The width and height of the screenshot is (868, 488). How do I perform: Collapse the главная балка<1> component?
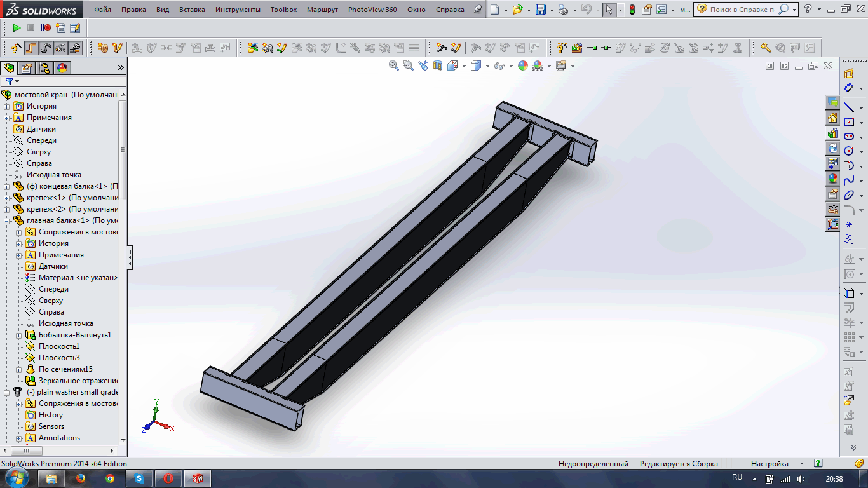coord(7,220)
